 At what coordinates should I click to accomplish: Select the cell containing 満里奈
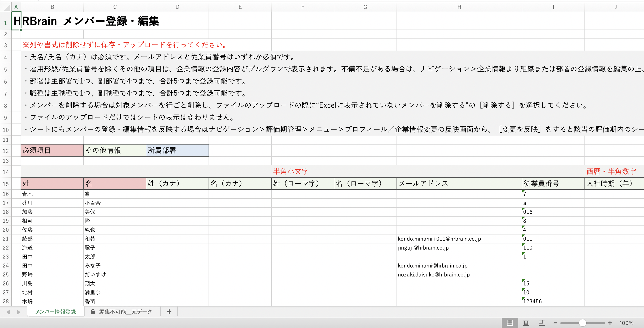[x=115, y=292]
